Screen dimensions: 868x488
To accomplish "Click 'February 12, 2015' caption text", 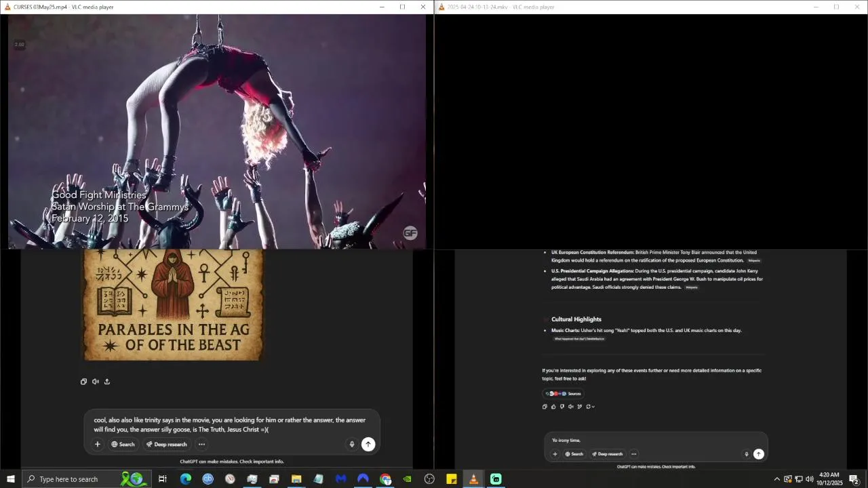I will tap(90, 218).
